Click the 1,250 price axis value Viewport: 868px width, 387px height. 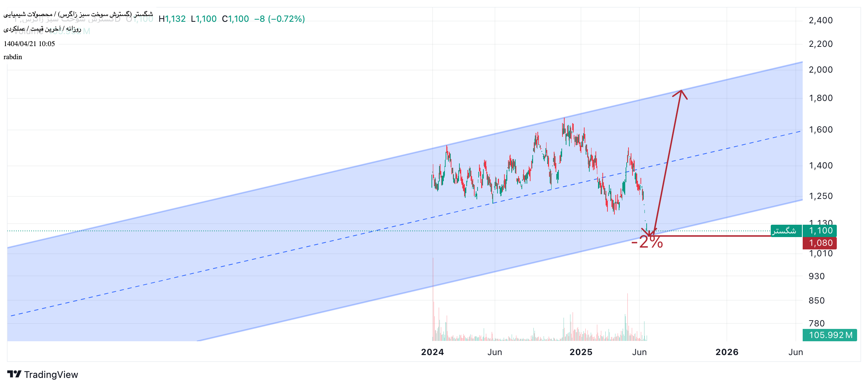[821, 196]
